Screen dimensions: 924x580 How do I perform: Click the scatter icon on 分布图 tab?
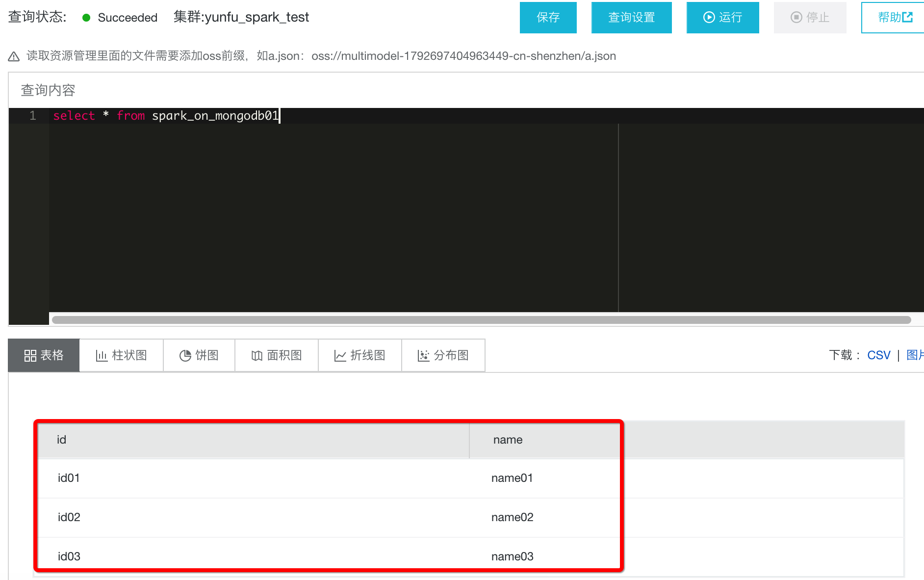coord(424,356)
